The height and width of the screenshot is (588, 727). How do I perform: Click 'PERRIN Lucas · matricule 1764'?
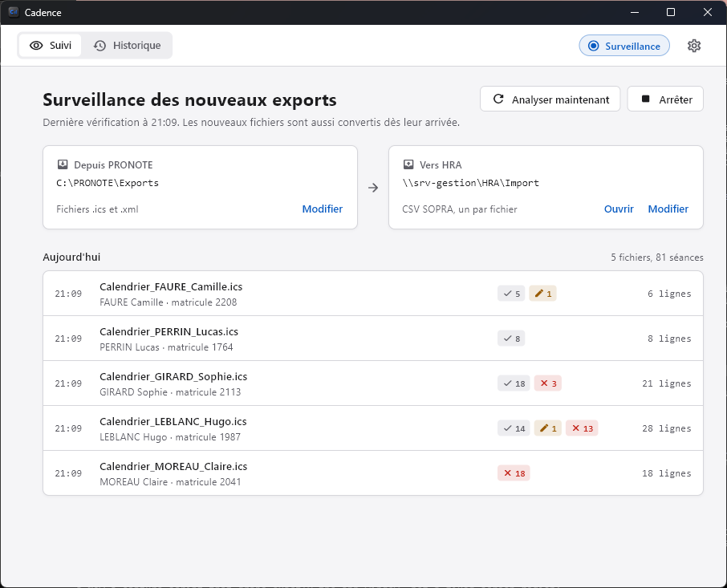pyautogui.click(x=166, y=347)
